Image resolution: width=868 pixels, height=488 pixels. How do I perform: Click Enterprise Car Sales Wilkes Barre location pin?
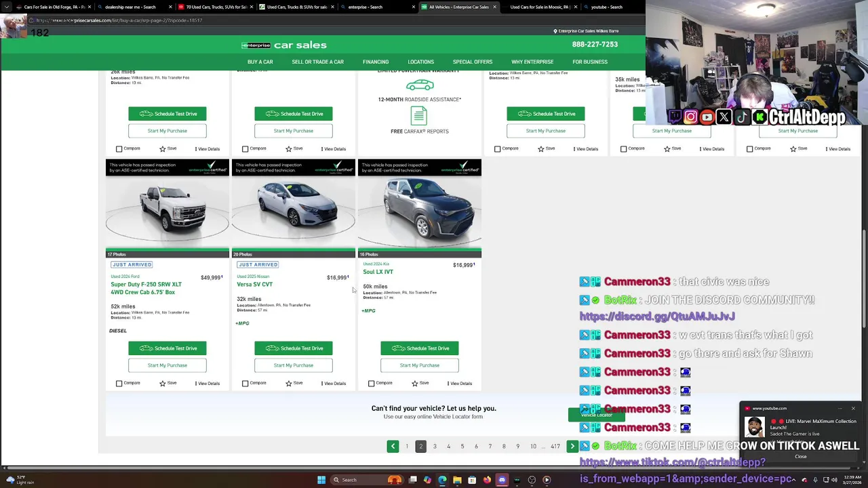pos(586,31)
